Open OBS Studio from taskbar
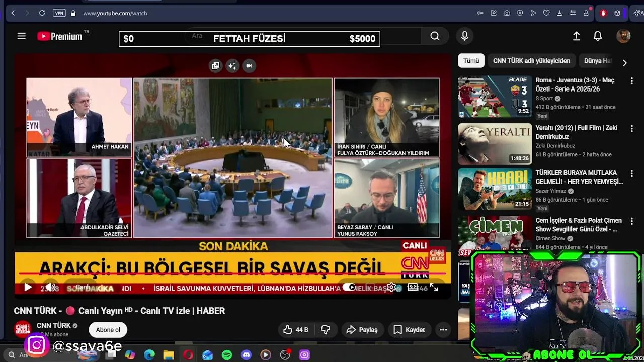Viewport: 644px width, 362px height. coord(285,355)
